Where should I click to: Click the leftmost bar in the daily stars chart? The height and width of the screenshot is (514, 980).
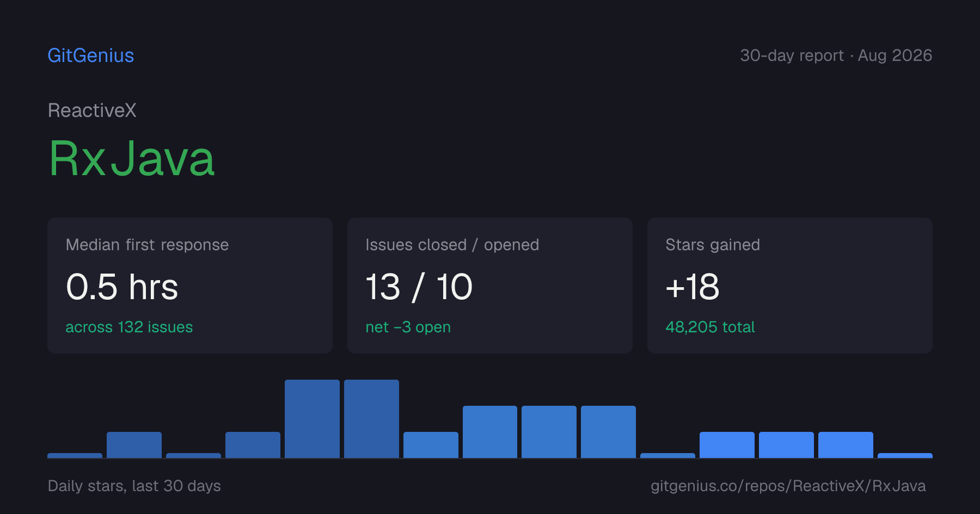[x=75, y=455]
